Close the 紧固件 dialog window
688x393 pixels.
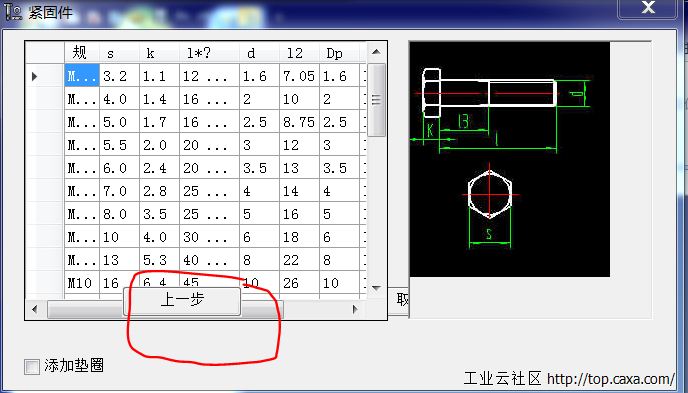click(648, 8)
